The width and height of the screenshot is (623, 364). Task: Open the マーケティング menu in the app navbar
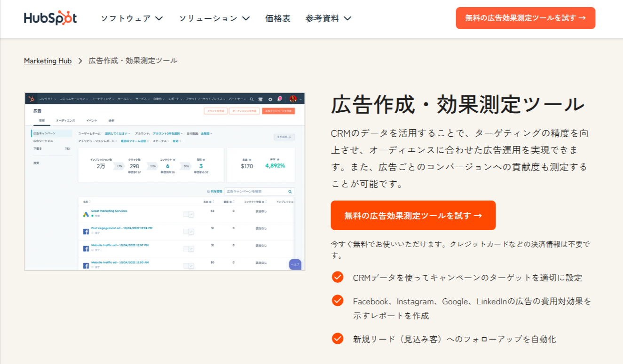tap(102, 99)
